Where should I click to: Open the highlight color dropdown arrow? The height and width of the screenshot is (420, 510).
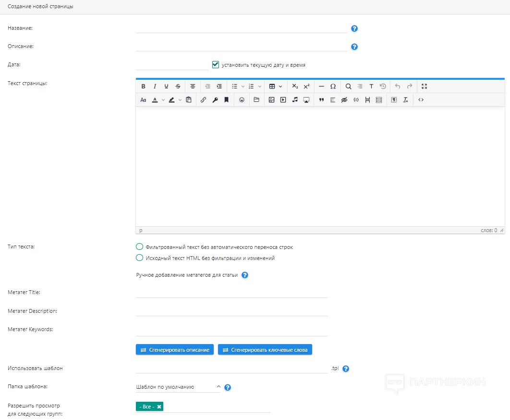click(180, 100)
